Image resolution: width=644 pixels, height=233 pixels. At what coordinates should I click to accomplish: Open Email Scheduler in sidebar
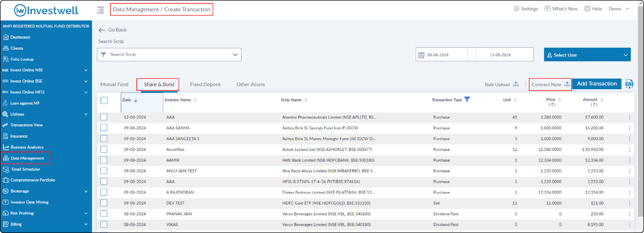pos(26,169)
